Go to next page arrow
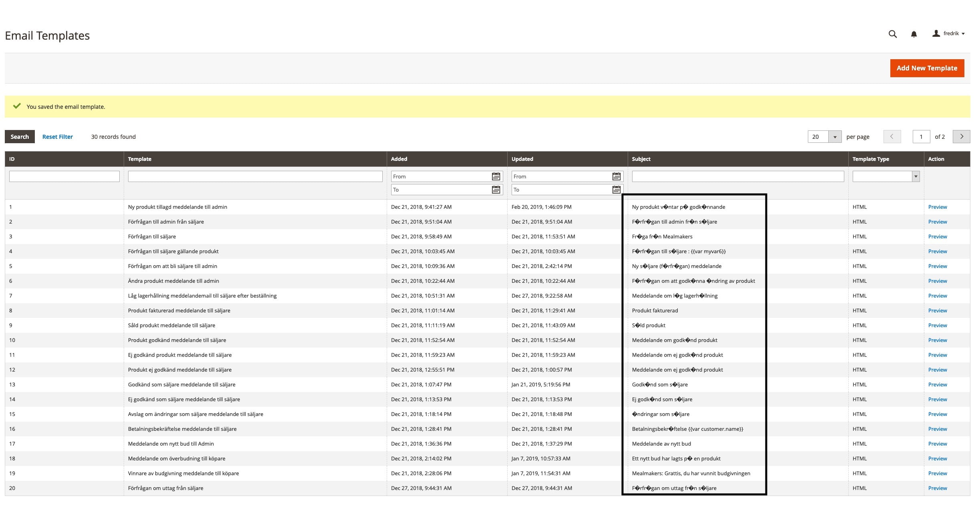This screenshot has width=980, height=518. point(961,136)
